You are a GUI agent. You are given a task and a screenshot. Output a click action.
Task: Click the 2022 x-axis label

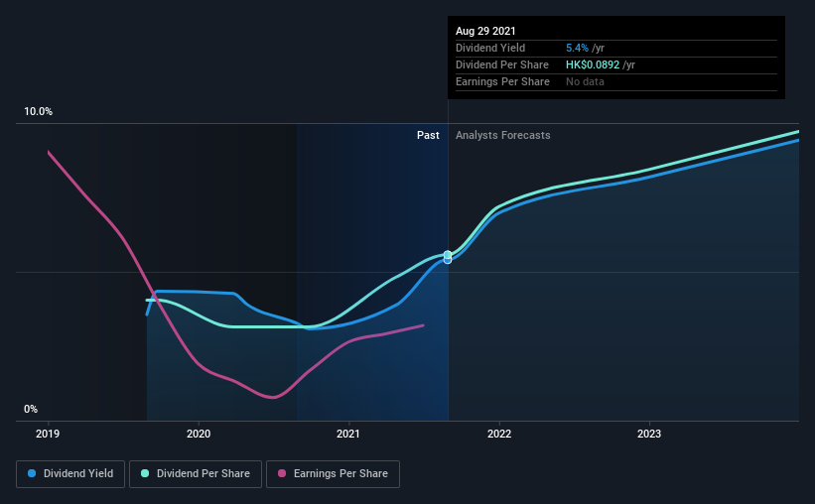click(499, 434)
